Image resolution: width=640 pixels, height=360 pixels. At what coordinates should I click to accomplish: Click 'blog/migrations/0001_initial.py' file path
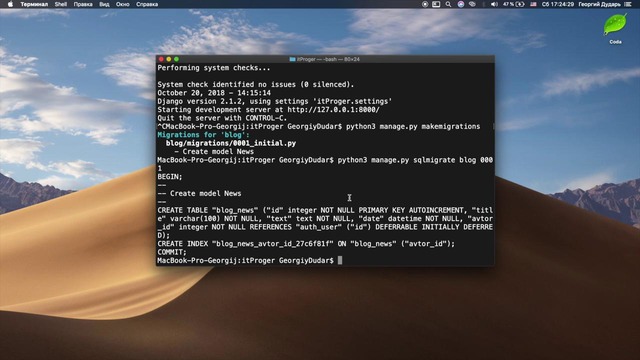[x=231, y=143]
